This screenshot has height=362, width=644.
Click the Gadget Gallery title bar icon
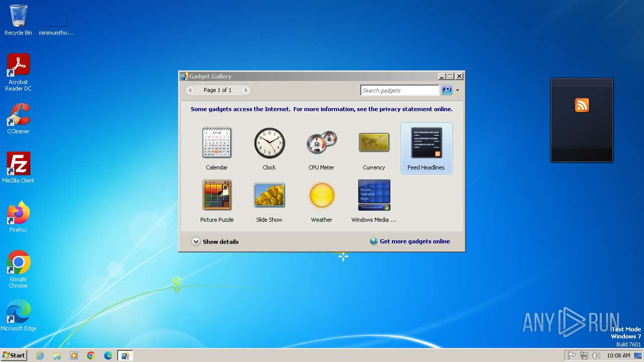click(184, 76)
